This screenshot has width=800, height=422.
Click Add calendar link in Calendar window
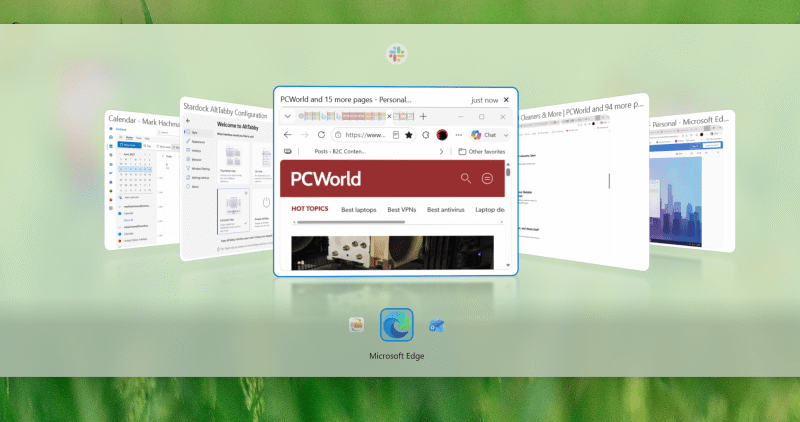(130, 197)
